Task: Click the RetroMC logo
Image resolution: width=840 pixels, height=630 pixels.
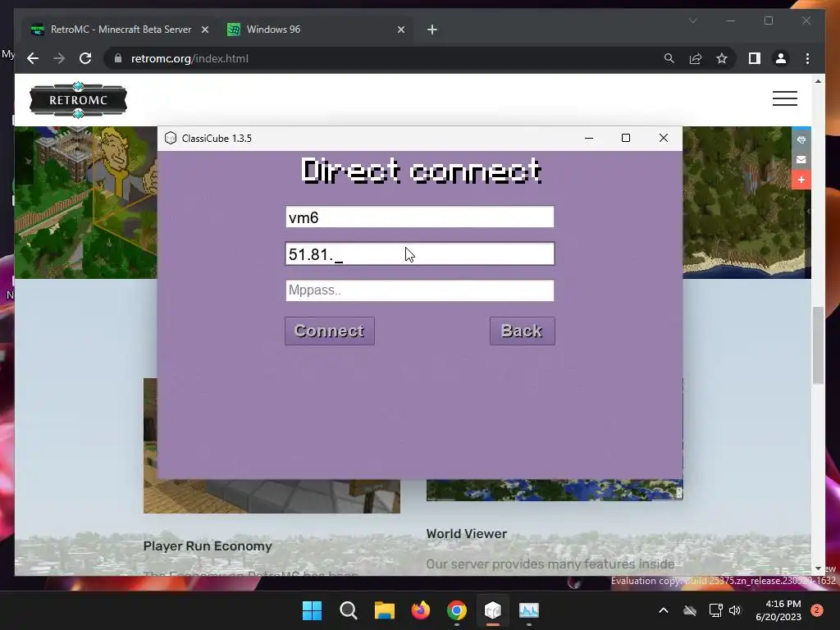Action: 78,100
